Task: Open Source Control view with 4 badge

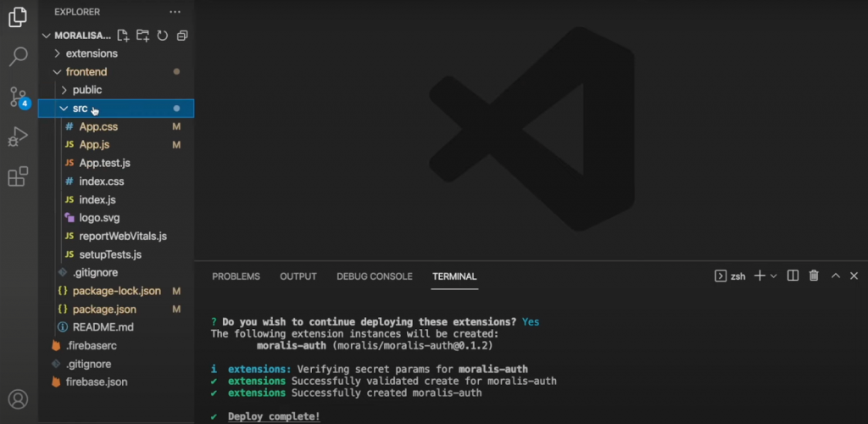Action: coord(18,97)
